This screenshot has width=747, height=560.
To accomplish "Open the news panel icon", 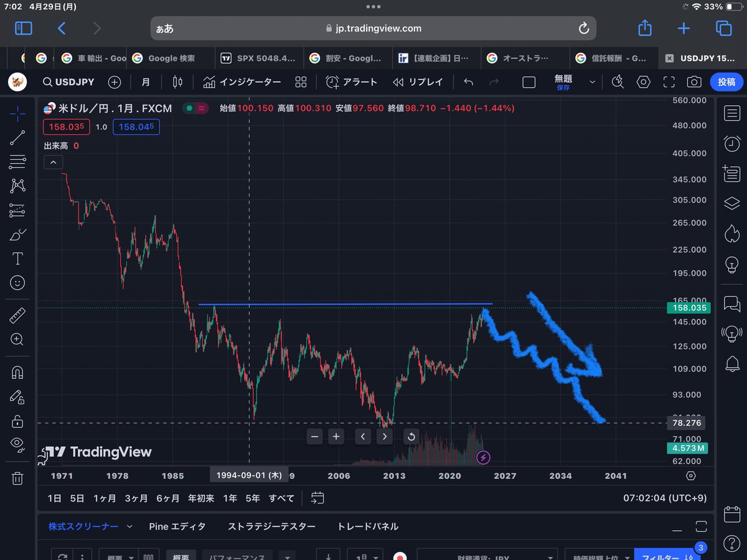I will pos(732,173).
